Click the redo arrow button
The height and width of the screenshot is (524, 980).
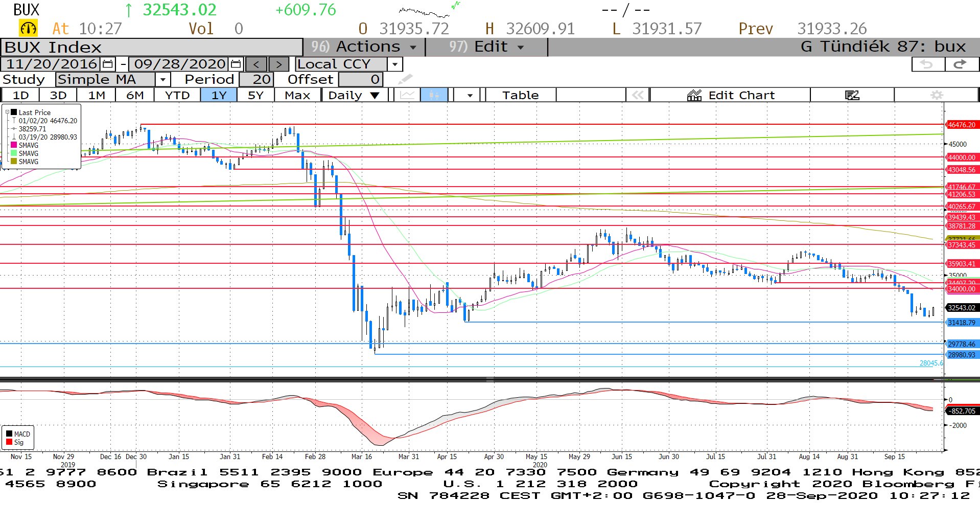click(961, 64)
